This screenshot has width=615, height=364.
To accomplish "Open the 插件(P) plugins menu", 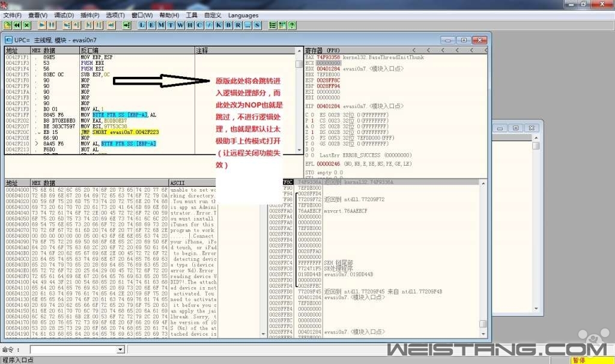I will pyautogui.click(x=89, y=15).
